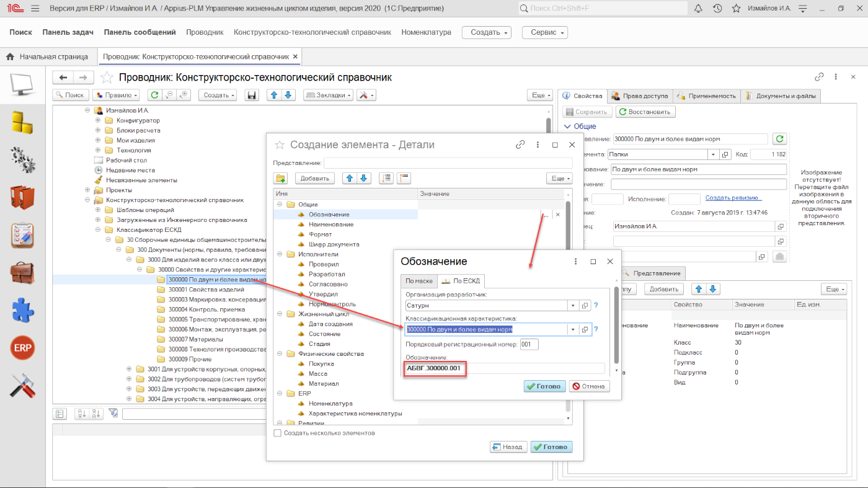Navigate back with the left arrow

tap(63, 78)
